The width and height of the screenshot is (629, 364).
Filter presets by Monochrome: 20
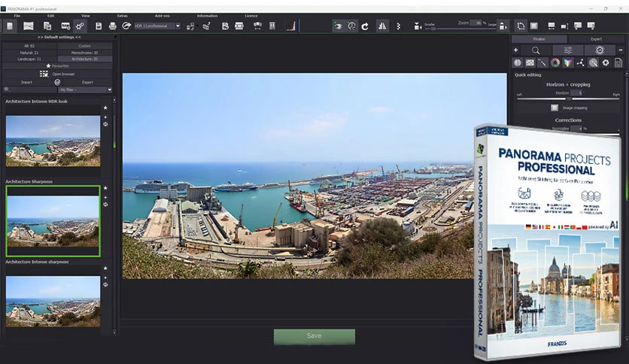pos(84,53)
